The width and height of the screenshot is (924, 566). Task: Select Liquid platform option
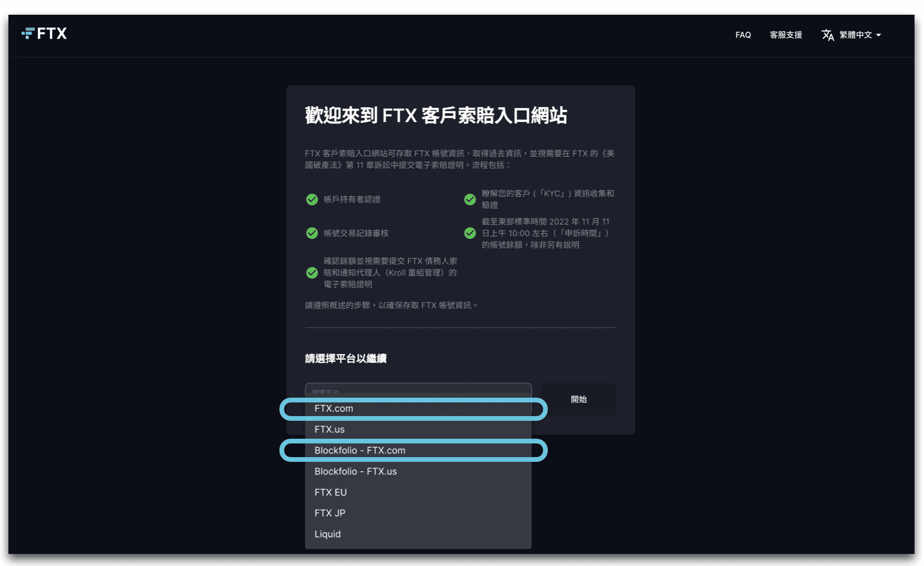tap(418, 534)
